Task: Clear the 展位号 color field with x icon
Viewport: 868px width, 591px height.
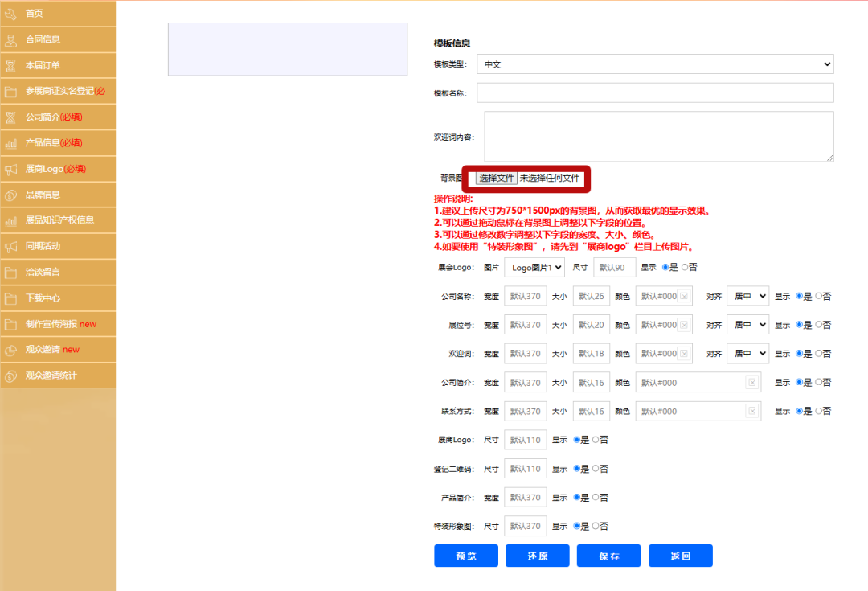Action: [x=684, y=325]
